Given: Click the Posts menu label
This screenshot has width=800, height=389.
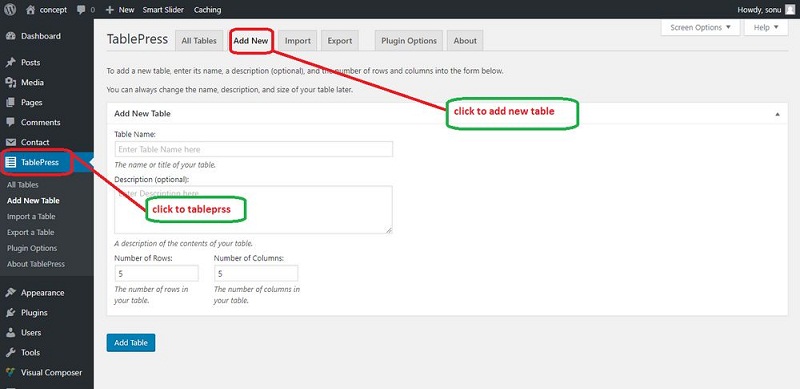Looking at the screenshot, I should tap(31, 62).
